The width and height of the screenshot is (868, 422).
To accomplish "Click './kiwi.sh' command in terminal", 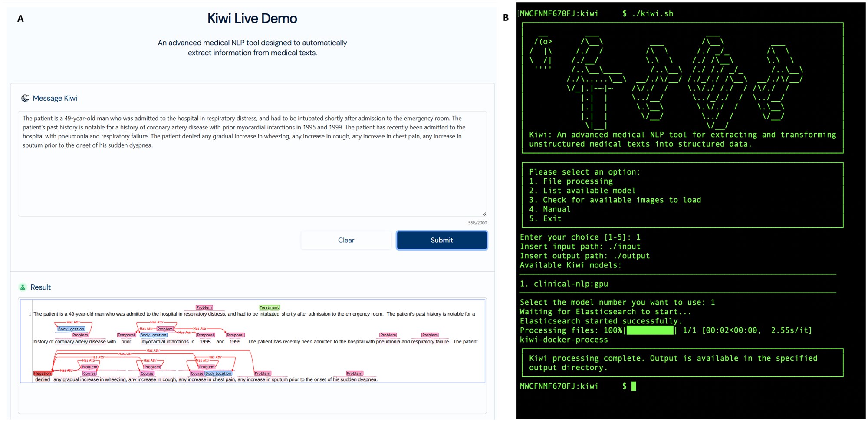I will click(x=653, y=13).
